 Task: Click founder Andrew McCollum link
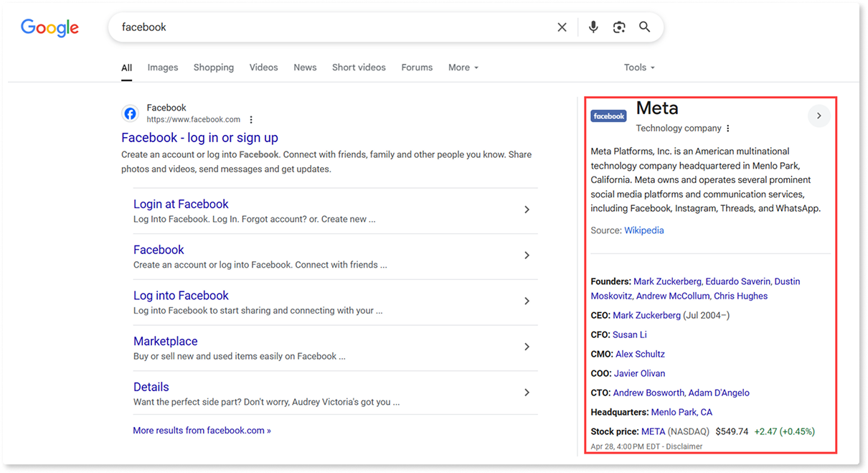coord(673,296)
